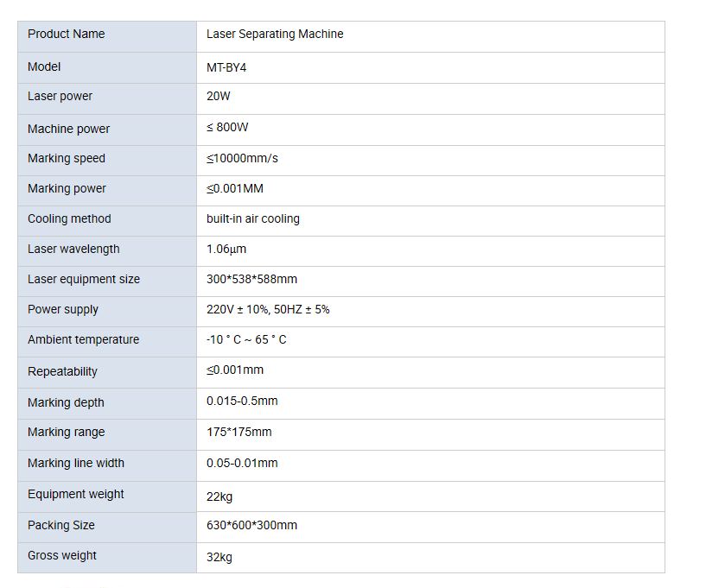706x588 pixels.
Task: Click the Marking power label
Action: [x=67, y=188]
